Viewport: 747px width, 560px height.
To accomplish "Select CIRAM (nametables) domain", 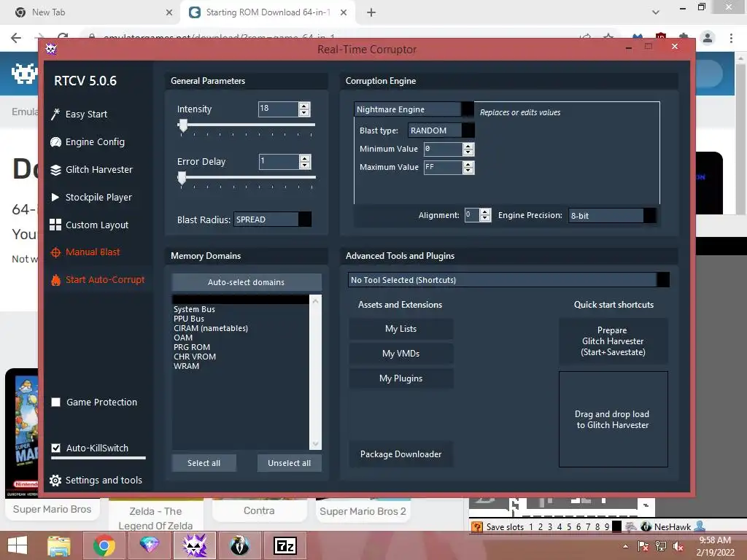I will [x=211, y=328].
